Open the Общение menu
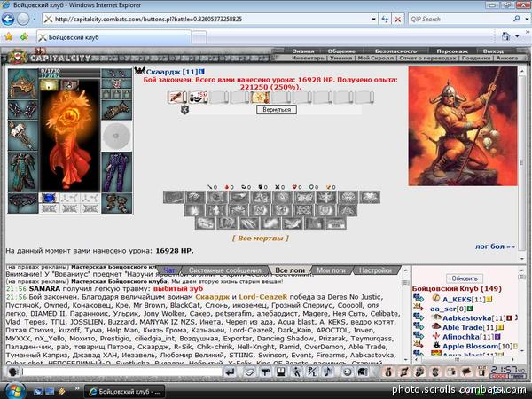The height and width of the screenshot is (399, 532). point(341,51)
